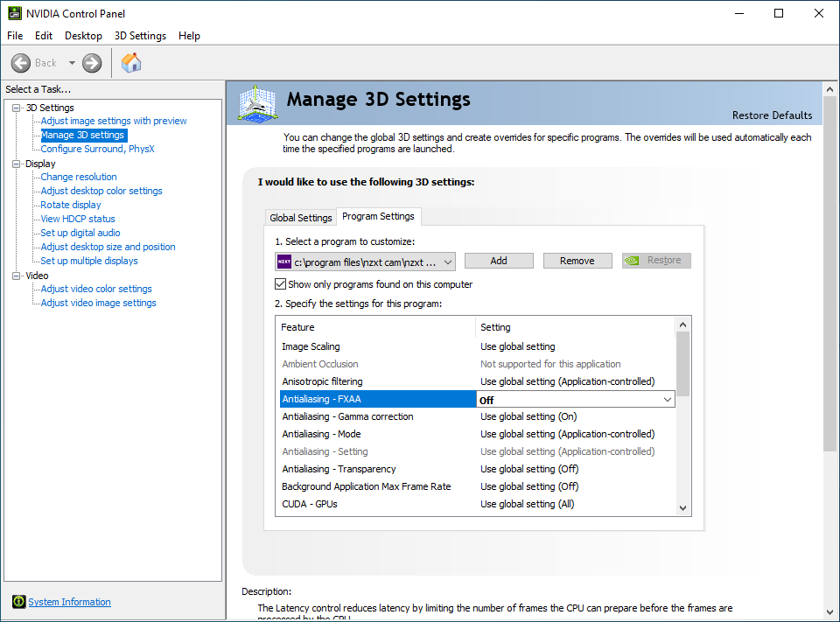Open the program selection dropdown

tap(448, 262)
